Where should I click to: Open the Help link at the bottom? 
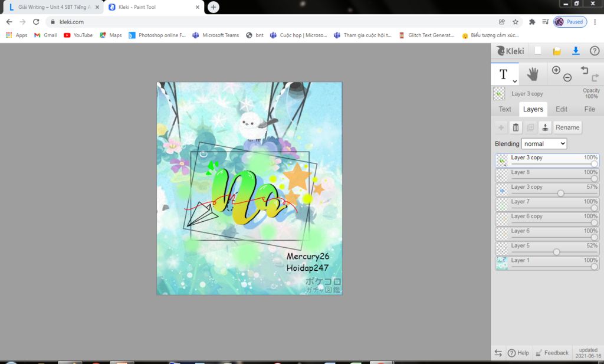tap(518, 353)
